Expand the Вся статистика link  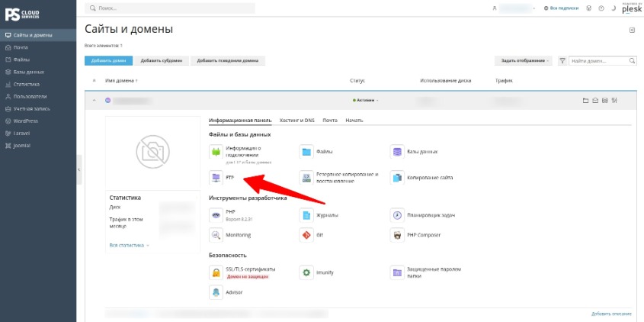130,245
